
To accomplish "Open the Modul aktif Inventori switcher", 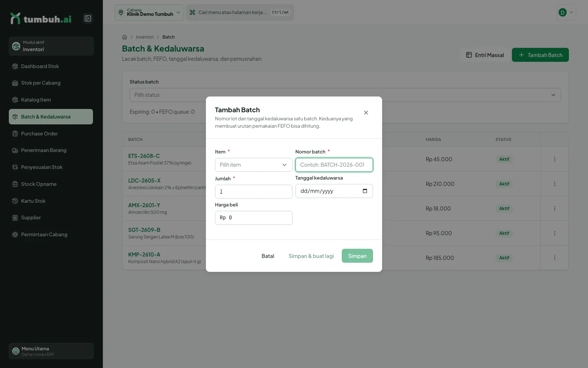I will pos(51,46).
